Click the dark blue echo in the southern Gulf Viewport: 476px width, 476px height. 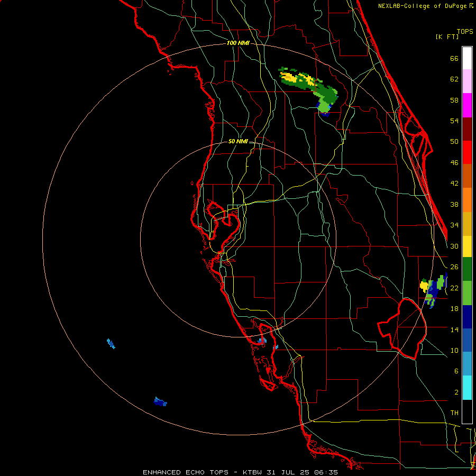coord(160,402)
